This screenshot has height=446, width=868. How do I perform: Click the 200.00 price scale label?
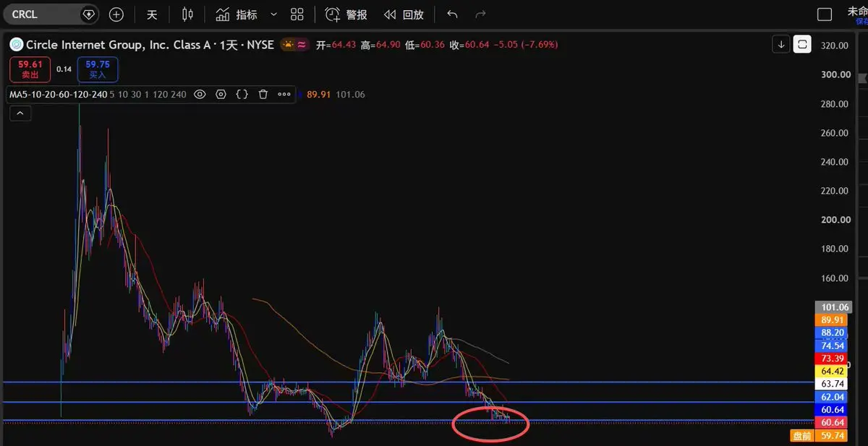pos(834,220)
